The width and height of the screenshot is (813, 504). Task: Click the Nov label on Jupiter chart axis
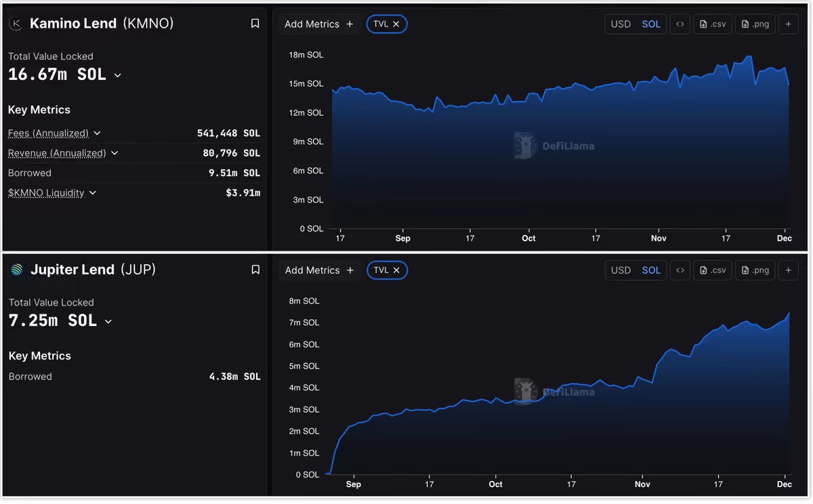(642, 484)
